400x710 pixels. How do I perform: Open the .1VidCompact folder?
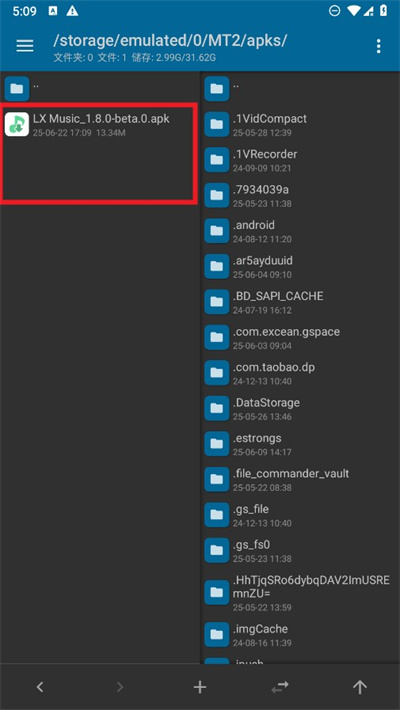[x=300, y=124]
